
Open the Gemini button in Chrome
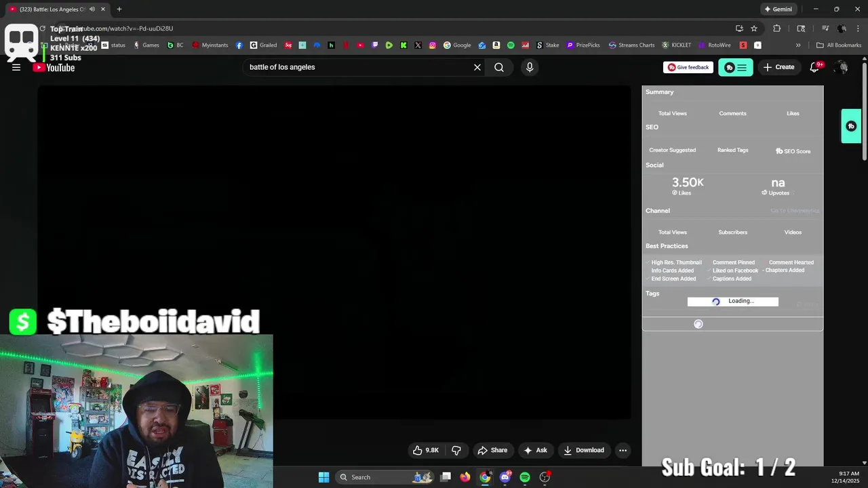click(x=778, y=9)
